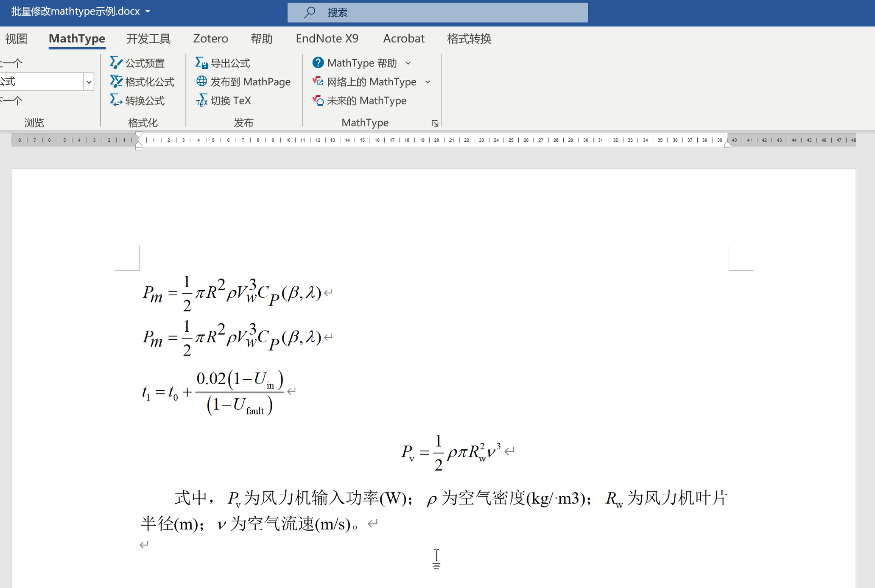Switch to the Zotero tab
The width and height of the screenshot is (875, 588).
210,39
